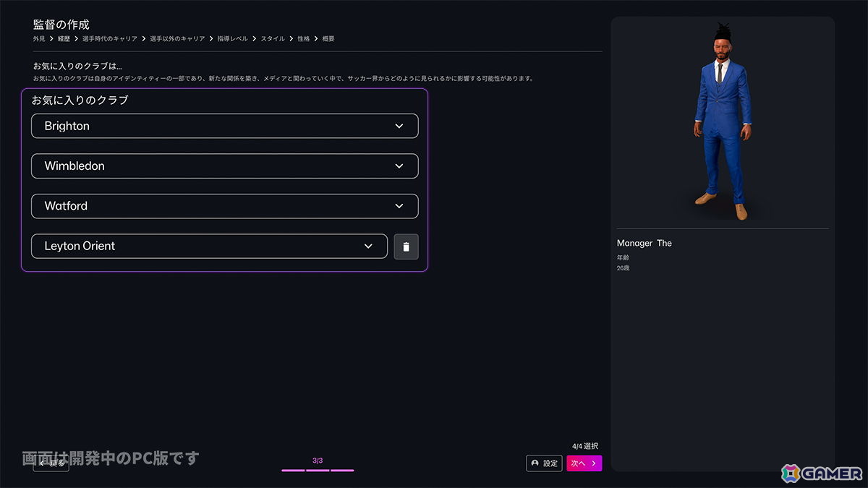This screenshot has height=488, width=868.
Task: Go to the スタイル step
Action: point(273,38)
